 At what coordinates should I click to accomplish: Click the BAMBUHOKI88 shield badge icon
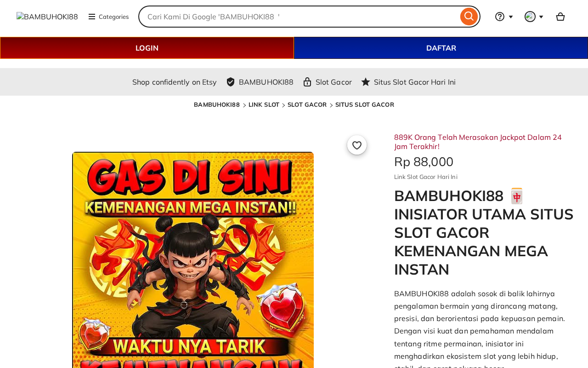coord(231,82)
